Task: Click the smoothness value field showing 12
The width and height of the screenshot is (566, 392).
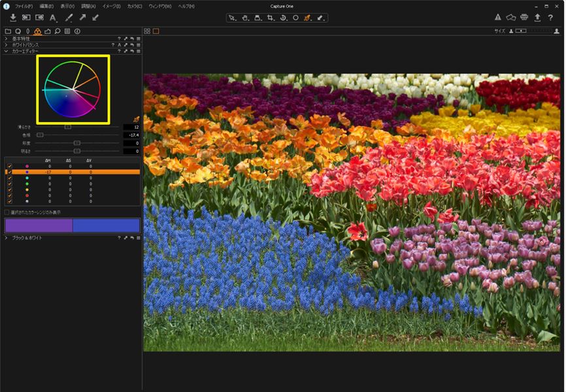Action: 131,127
